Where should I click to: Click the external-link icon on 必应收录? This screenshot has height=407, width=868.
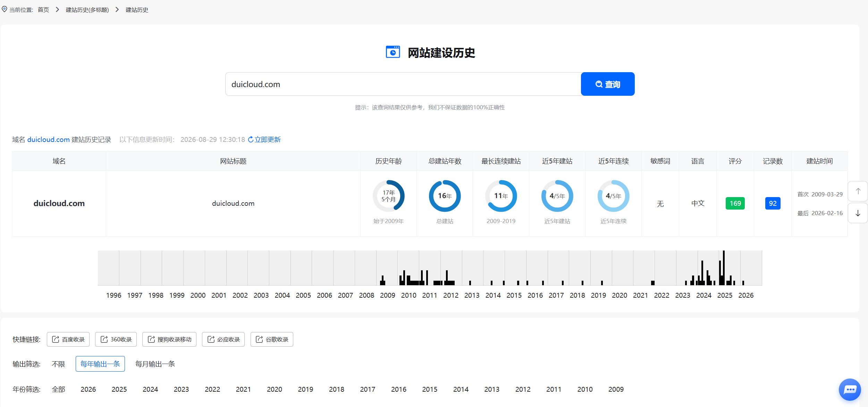pos(211,339)
